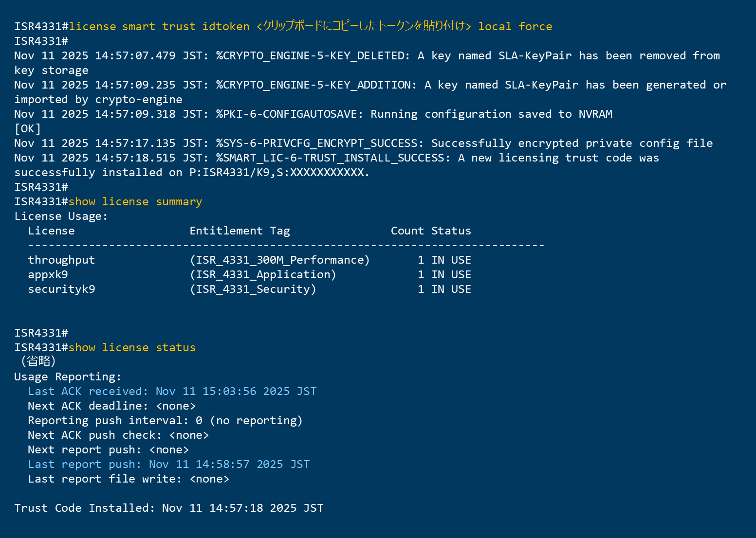Click the CRYPTO_ENGINE-5-KEY_DELETED log message

pos(313,56)
